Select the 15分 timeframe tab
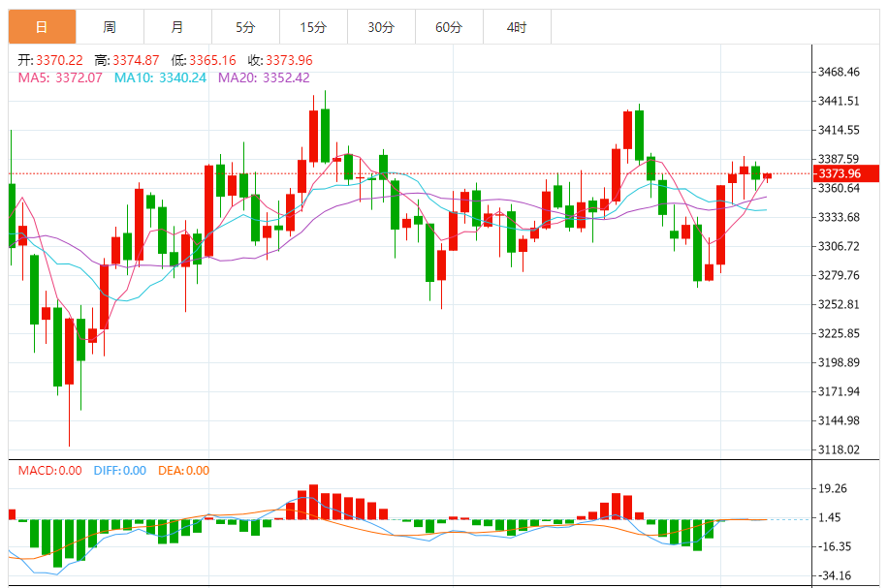Image resolution: width=888 pixels, height=588 pixels. coord(313,26)
